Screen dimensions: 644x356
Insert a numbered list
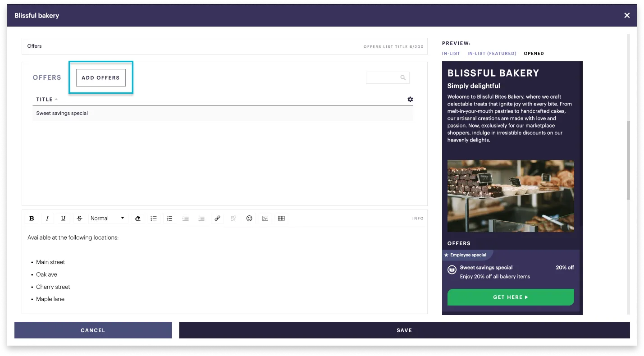coord(169,219)
